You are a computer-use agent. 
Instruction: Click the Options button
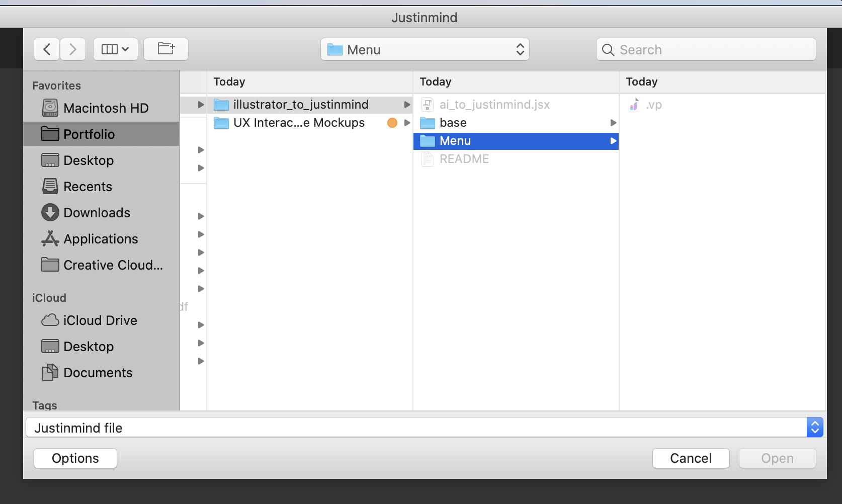click(75, 458)
